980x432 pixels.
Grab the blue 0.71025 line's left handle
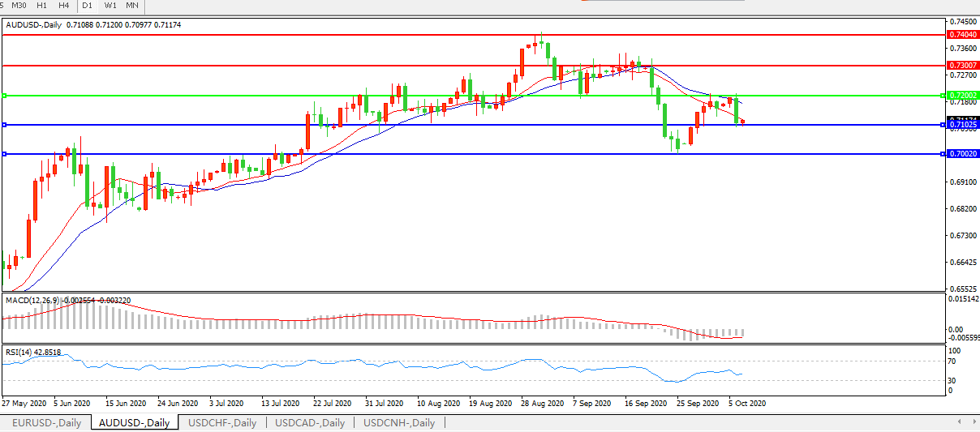4,125
